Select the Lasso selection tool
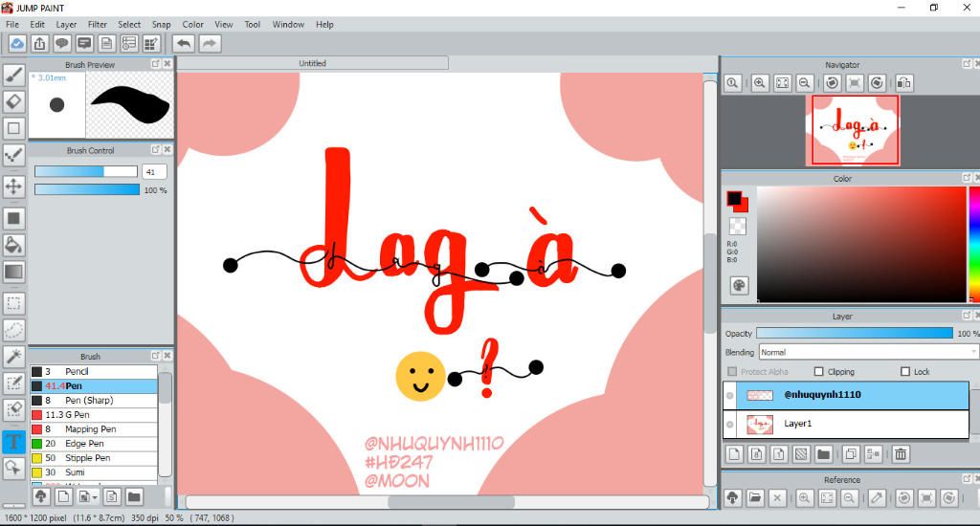The image size is (980, 526). click(x=13, y=330)
